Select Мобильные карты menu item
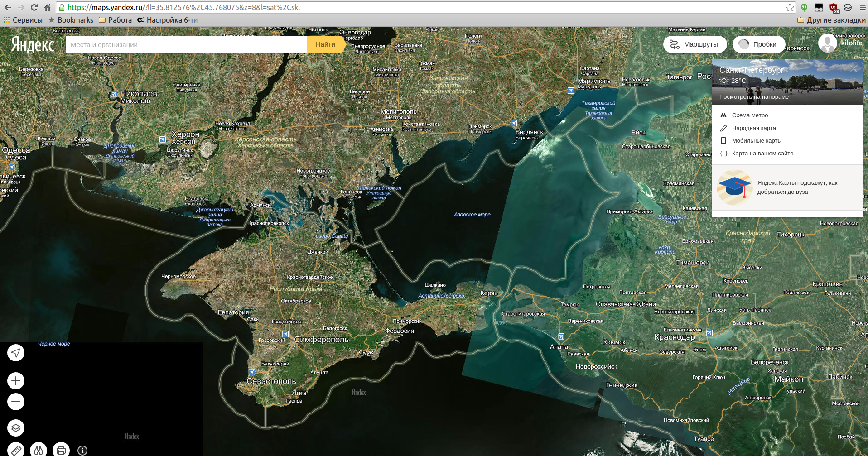Image resolution: width=868 pixels, height=456 pixels. (x=757, y=141)
